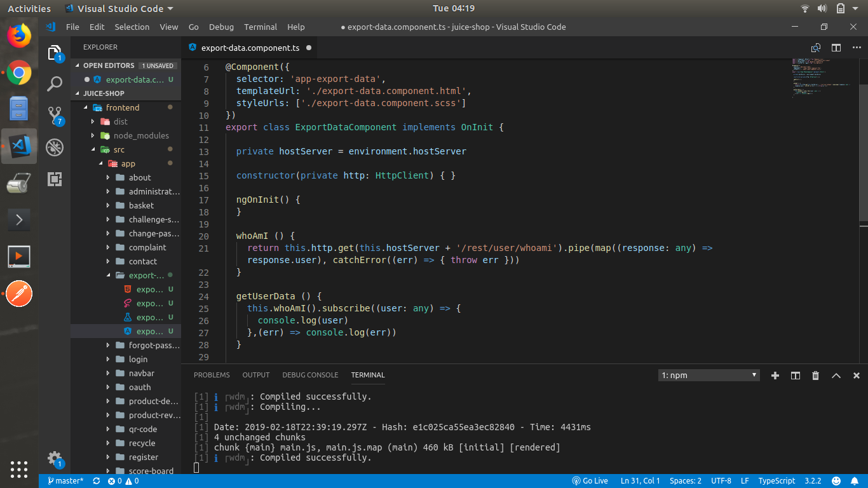Kill the terminal with trash icon
The width and height of the screenshot is (868, 488).
815,376
